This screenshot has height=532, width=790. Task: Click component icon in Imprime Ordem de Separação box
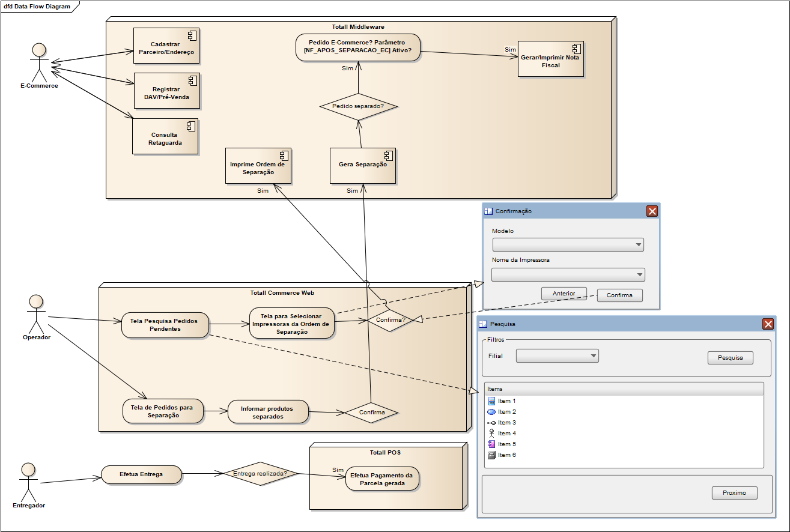pos(284,156)
